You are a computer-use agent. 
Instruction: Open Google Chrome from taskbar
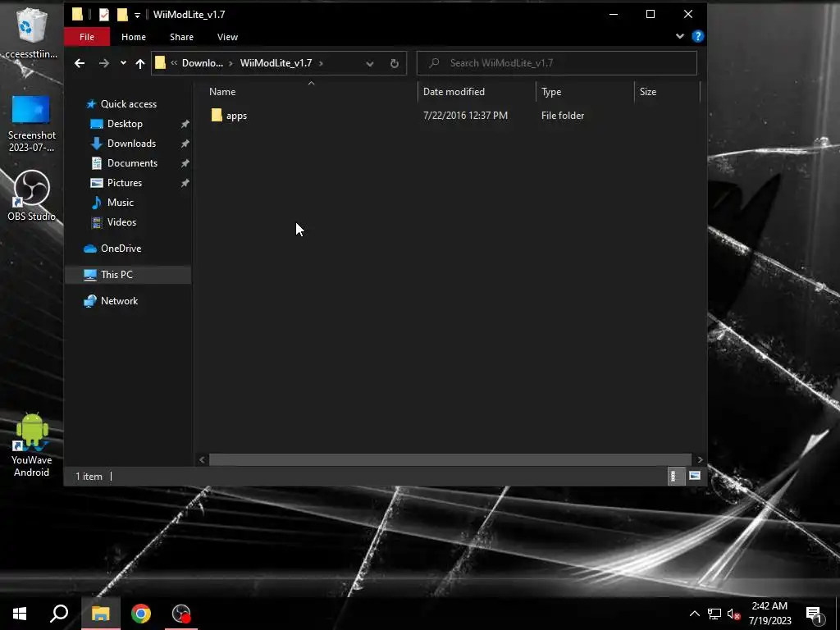(x=141, y=614)
